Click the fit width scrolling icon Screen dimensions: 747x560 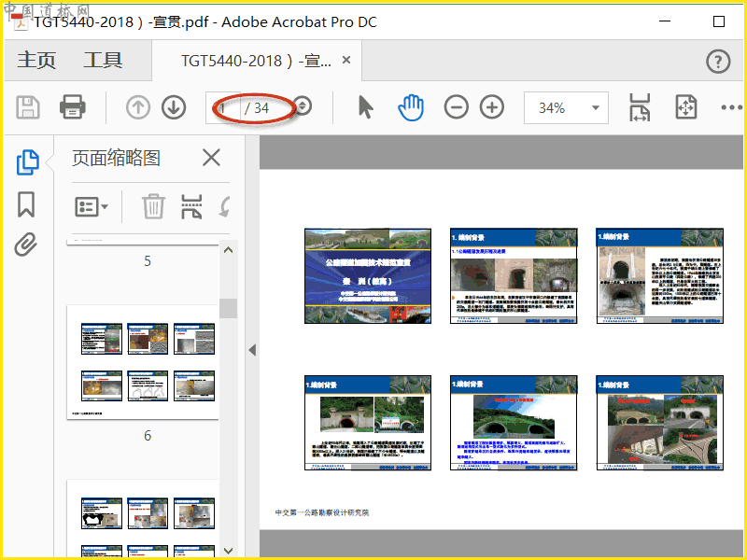tap(640, 107)
